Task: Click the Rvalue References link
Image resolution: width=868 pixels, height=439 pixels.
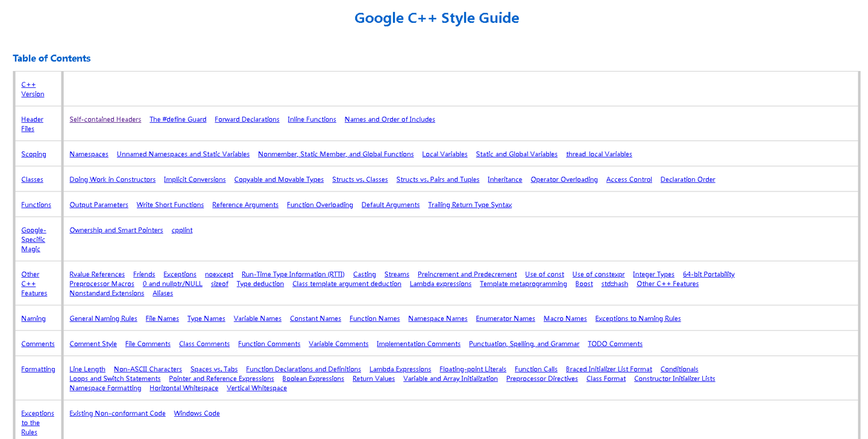Action: [97, 274]
